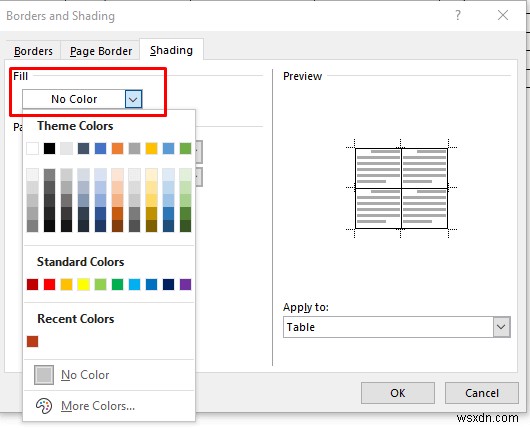Select the purple standard color
The height and width of the screenshot is (428, 530).
pyautogui.click(x=185, y=284)
